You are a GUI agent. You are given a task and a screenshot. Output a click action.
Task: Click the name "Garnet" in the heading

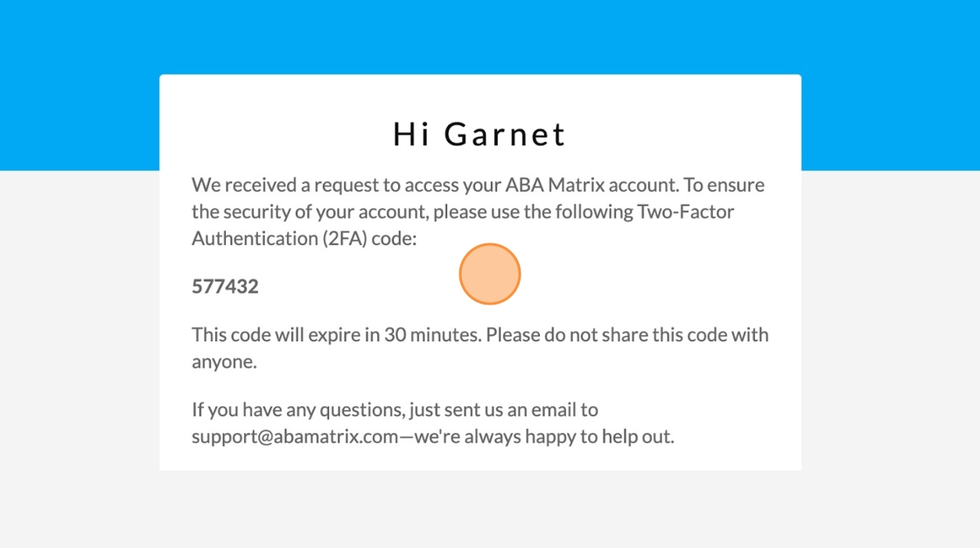[x=505, y=135]
